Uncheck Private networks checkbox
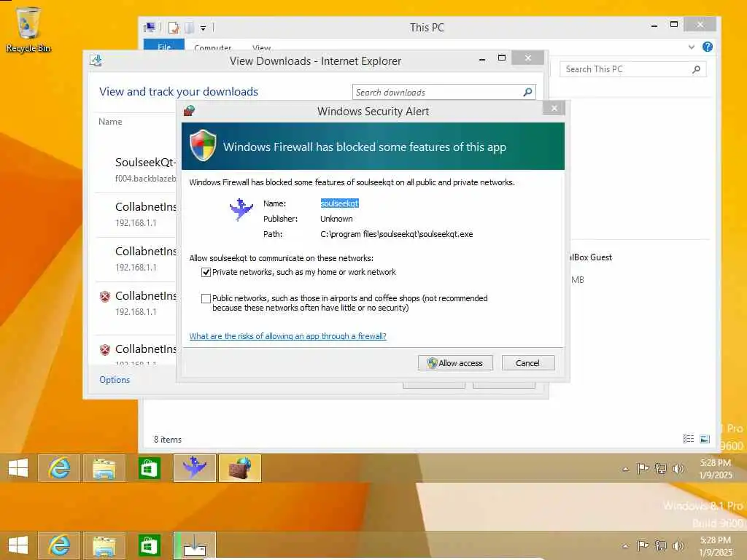Screen dimensions: 747x560 pos(206,273)
